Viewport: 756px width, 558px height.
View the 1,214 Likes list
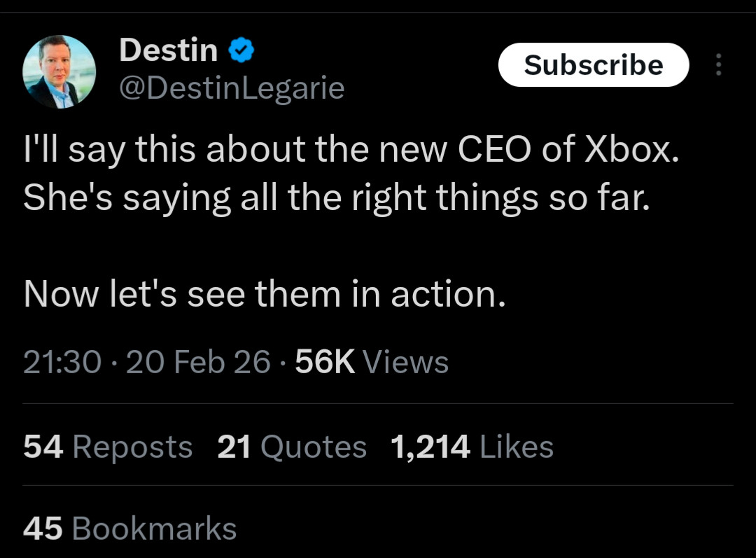tap(472, 447)
